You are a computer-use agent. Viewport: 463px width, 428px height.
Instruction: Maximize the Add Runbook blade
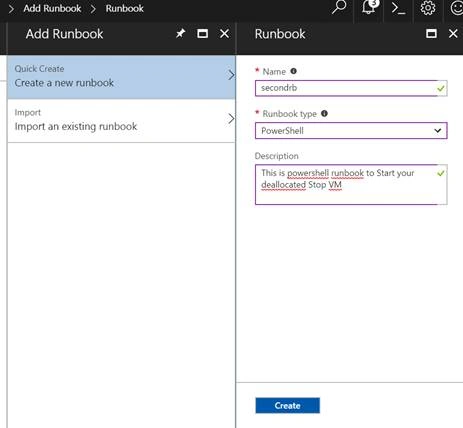202,33
